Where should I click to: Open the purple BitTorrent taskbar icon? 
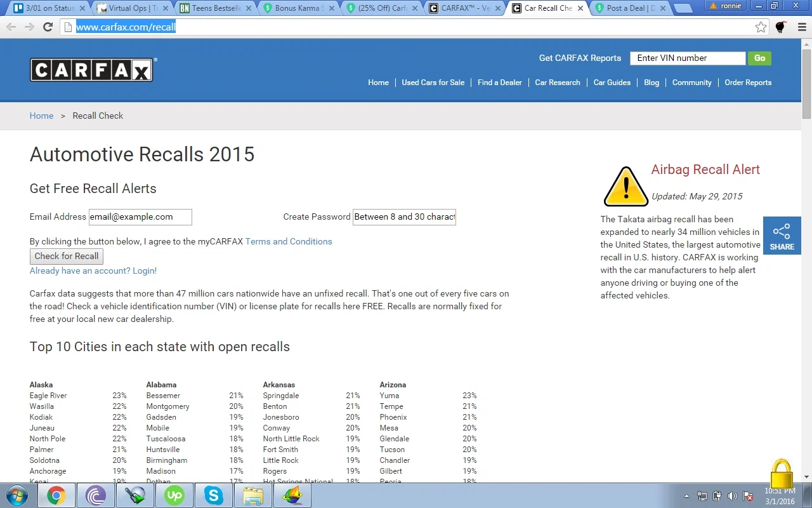pos(95,495)
